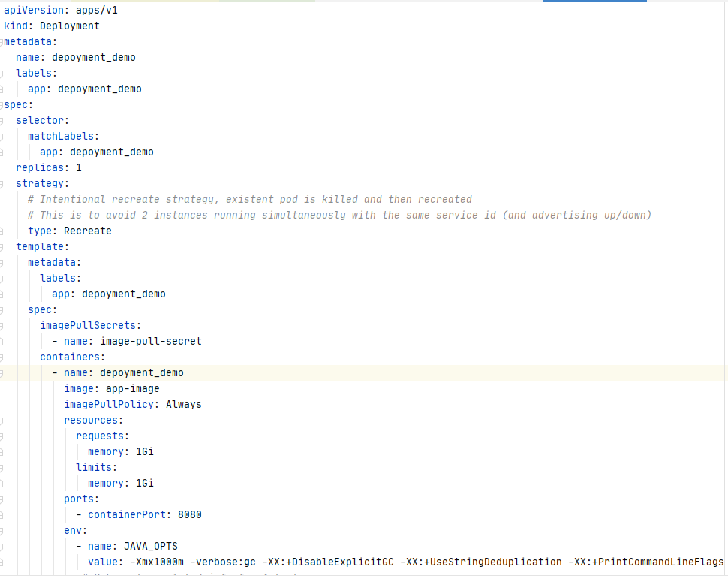Screen dimensions: 728x576
Task: Fold the template section
Action: tap(4, 246)
